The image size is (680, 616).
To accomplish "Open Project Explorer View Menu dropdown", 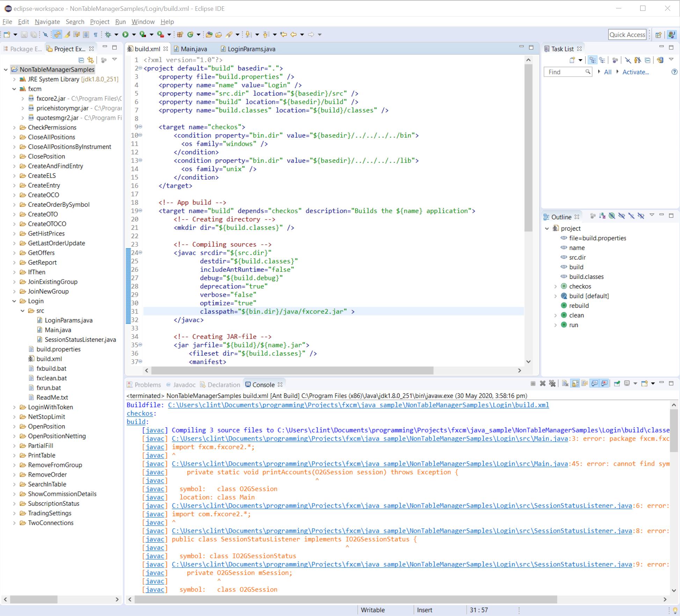I will (x=115, y=60).
